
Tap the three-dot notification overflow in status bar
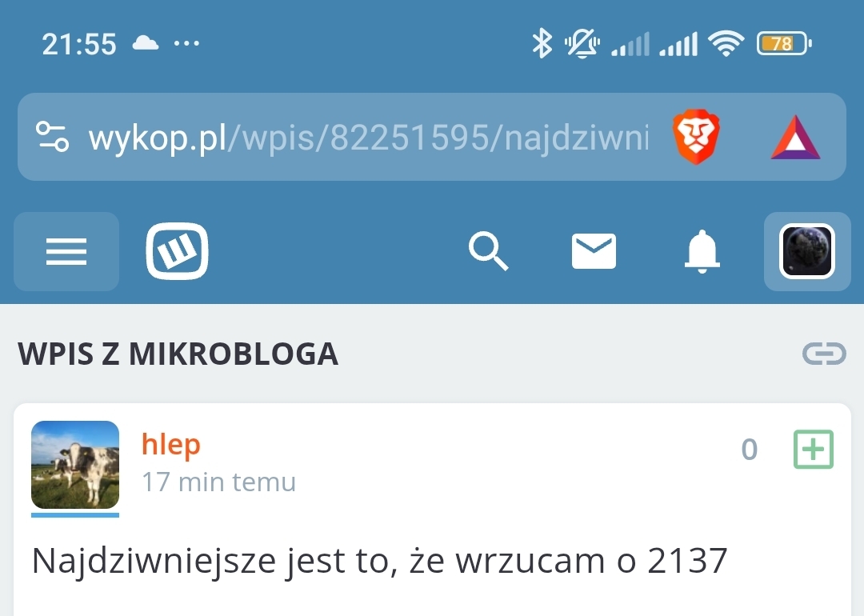(x=186, y=43)
